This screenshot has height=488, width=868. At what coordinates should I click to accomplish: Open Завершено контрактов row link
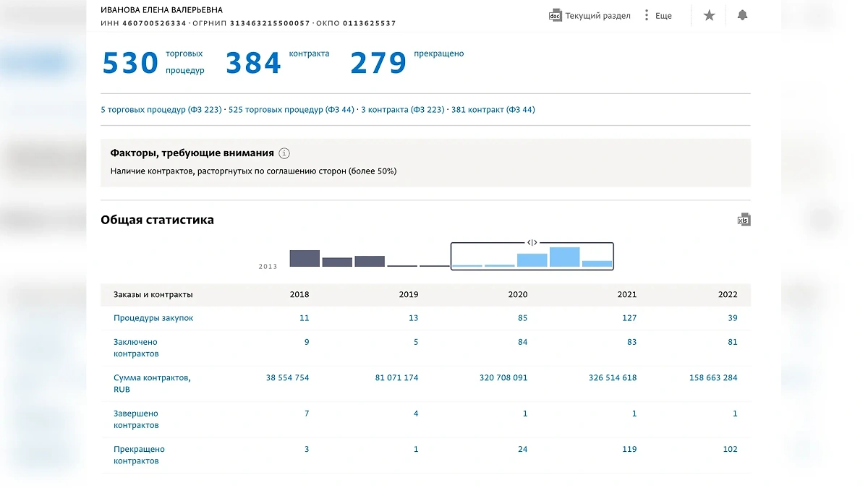[136, 419]
